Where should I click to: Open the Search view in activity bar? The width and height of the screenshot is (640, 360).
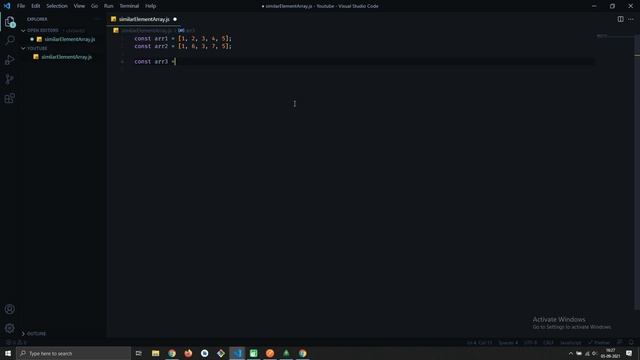[10, 40]
